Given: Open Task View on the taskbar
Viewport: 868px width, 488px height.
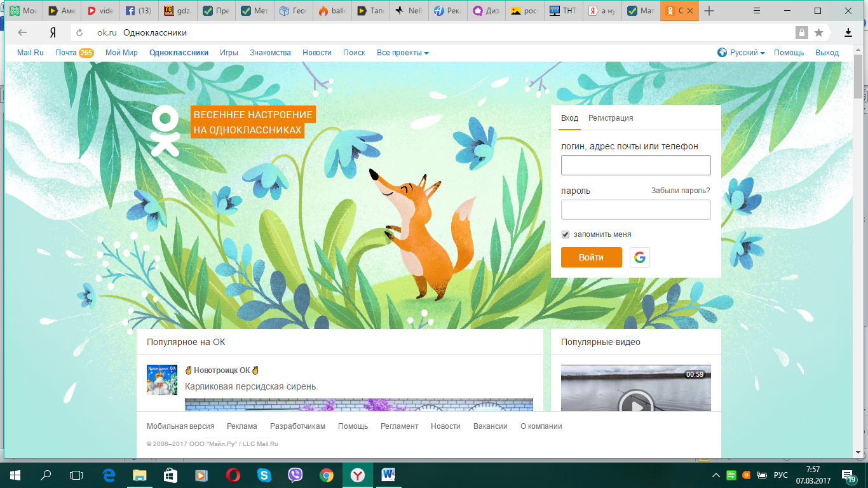Looking at the screenshot, I should 76,475.
